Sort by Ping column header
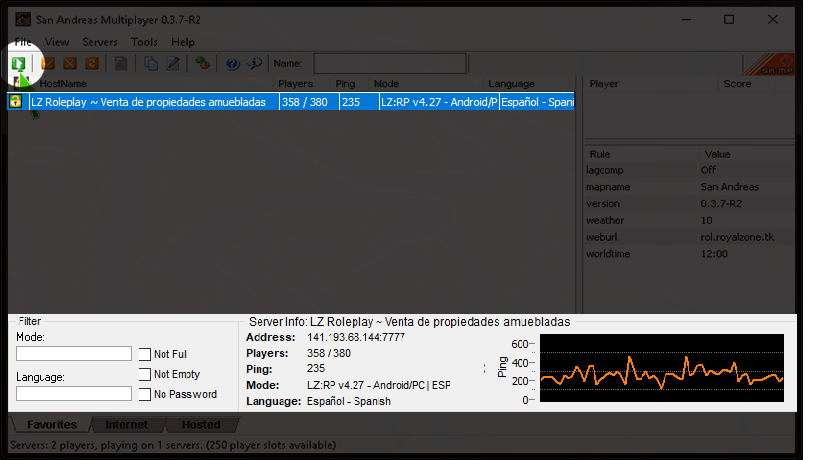This screenshot has width=822, height=460. tap(349, 84)
